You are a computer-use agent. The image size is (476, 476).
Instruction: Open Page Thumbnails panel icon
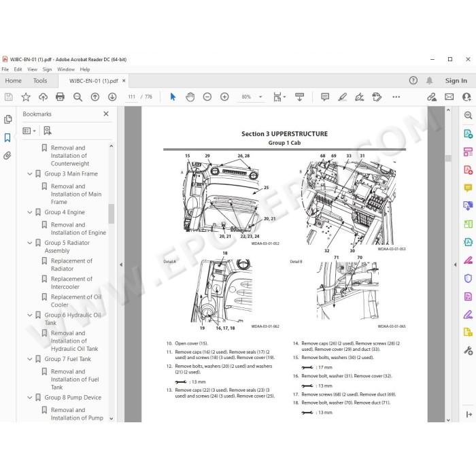8,119
